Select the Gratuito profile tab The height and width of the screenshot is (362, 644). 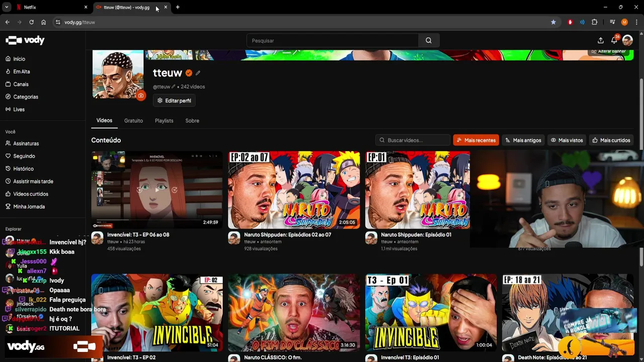pyautogui.click(x=133, y=121)
